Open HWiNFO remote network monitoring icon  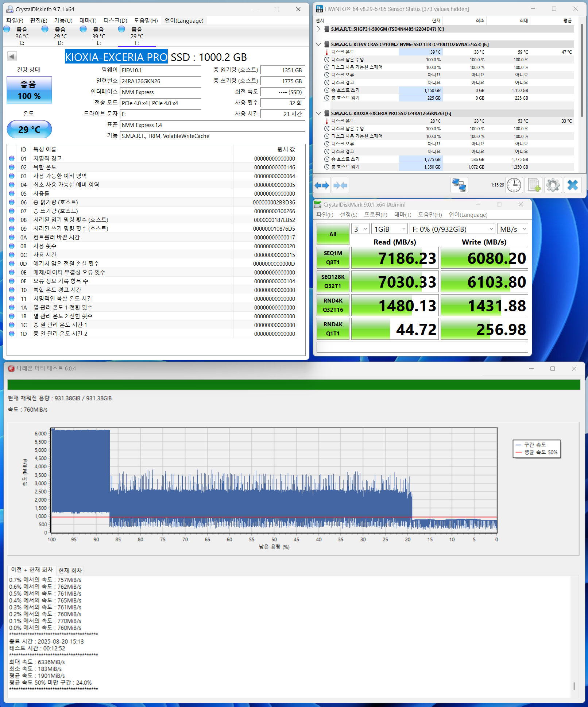click(x=459, y=185)
